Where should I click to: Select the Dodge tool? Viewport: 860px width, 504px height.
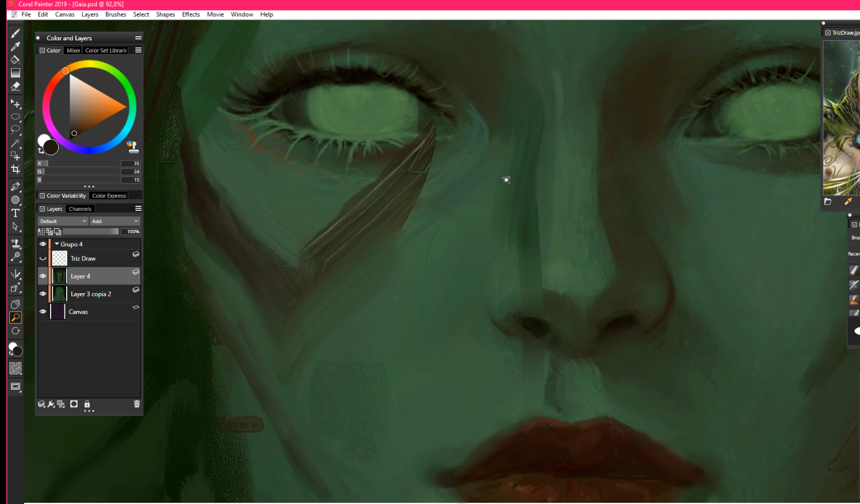point(16,257)
